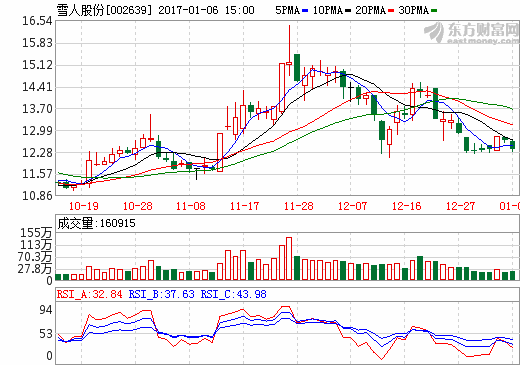Click the blue 5PMA color marker
Viewport: 520px width, 365px height.
point(305,11)
